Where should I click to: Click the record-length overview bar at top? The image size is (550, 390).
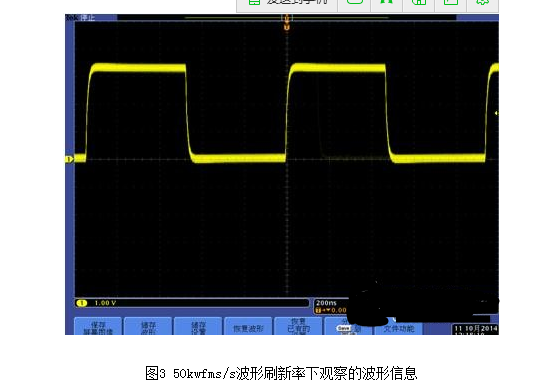click(287, 17)
